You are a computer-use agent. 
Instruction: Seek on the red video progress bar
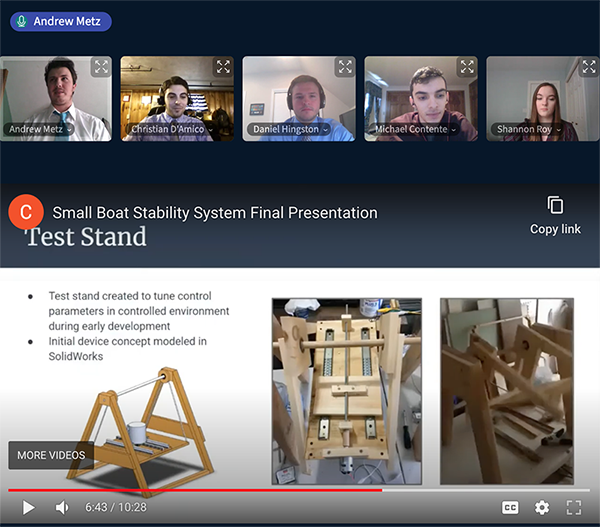(x=300, y=490)
